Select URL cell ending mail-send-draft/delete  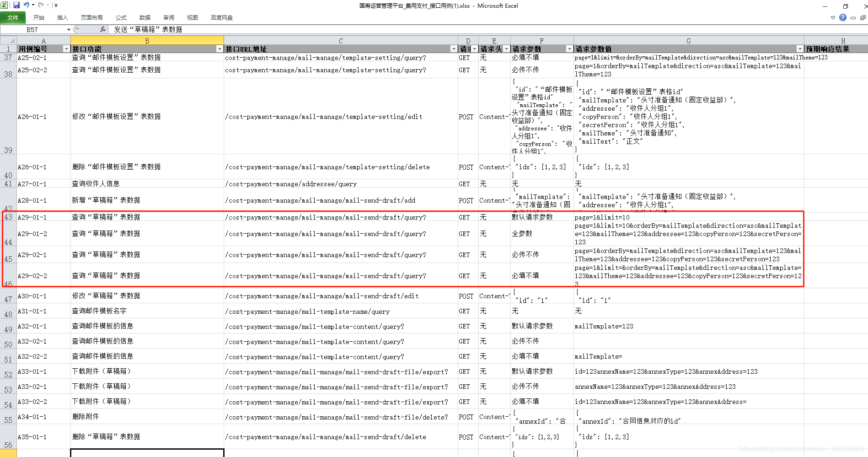coord(341,436)
